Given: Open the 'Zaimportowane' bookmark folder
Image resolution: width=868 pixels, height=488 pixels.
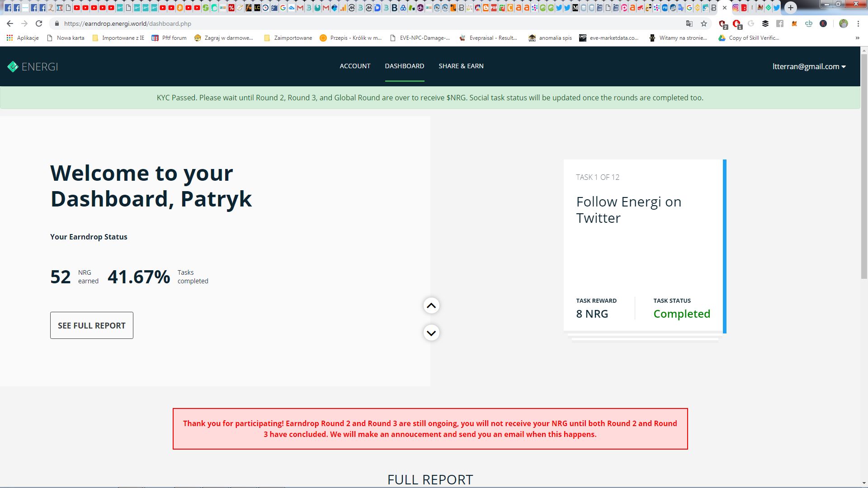Looking at the screenshot, I should point(288,38).
